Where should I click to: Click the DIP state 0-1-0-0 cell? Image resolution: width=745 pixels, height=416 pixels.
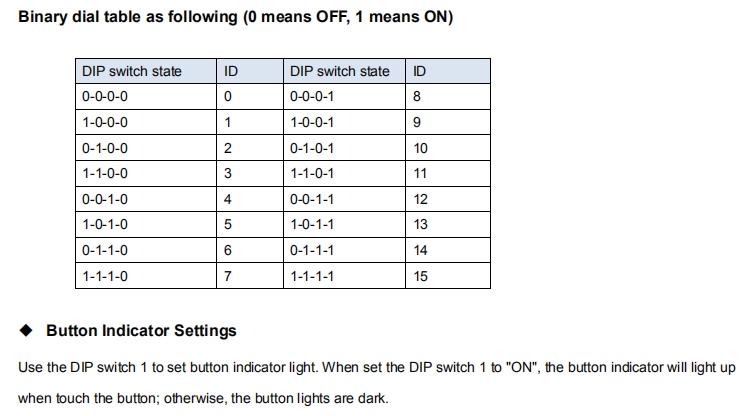(x=146, y=148)
